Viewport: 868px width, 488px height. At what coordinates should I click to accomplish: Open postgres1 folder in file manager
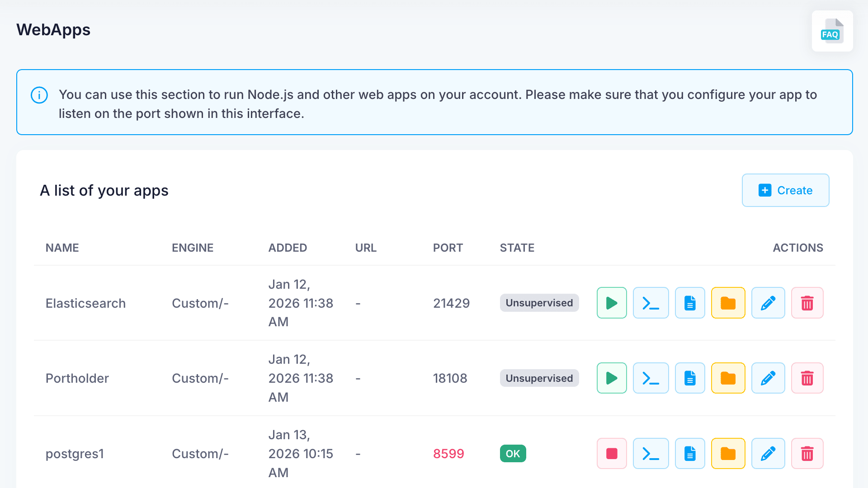coord(728,453)
